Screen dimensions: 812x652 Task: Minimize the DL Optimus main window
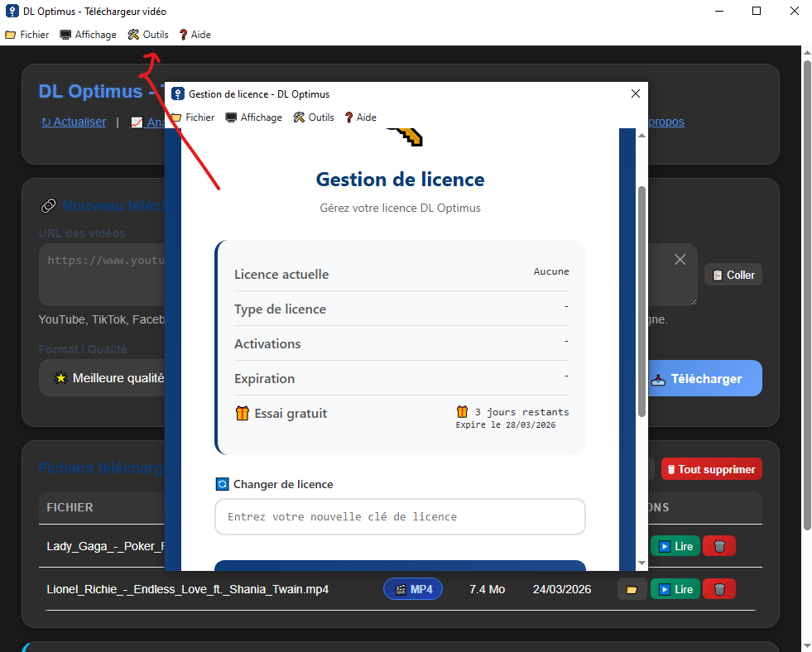(718, 11)
